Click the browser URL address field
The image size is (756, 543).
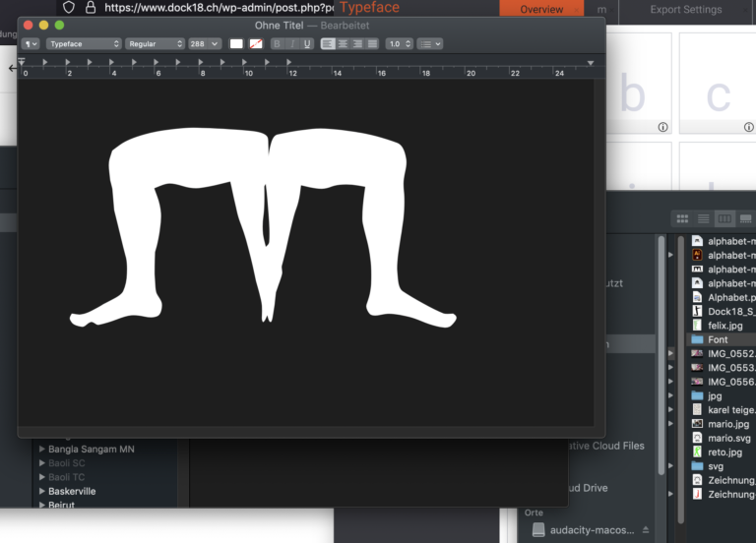pyautogui.click(x=217, y=7)
